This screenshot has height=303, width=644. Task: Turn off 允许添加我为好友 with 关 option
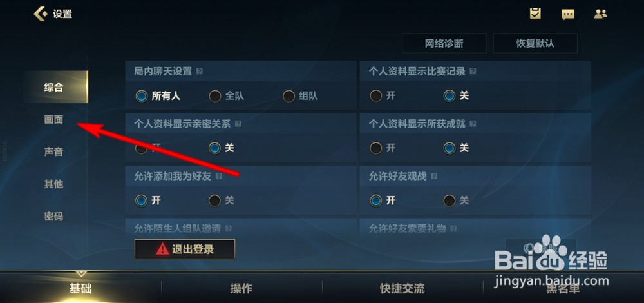click(x=222, y=200)
